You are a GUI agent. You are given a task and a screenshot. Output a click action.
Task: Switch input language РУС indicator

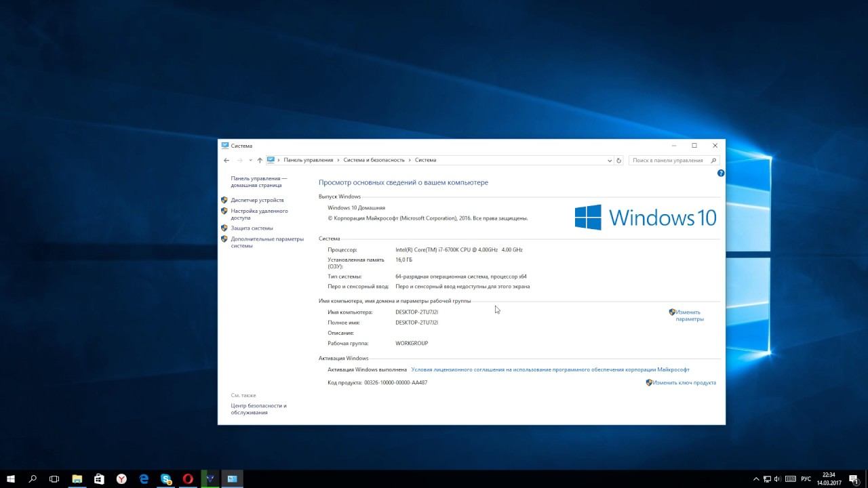point(806,479)
